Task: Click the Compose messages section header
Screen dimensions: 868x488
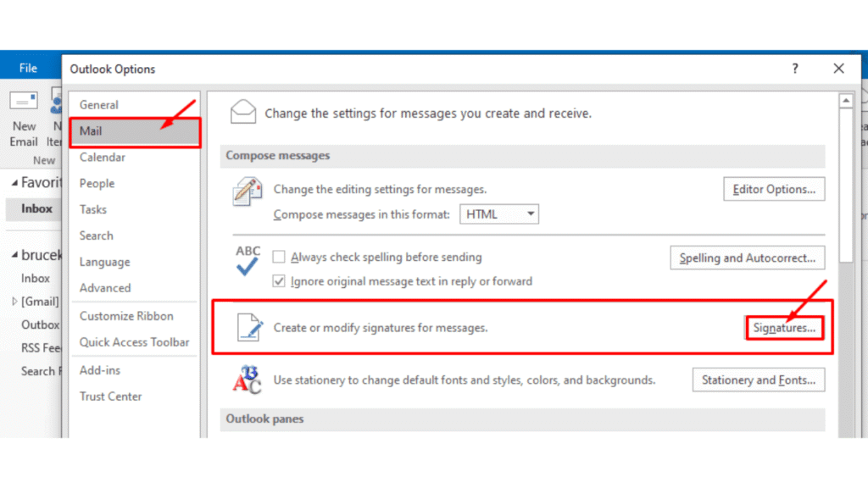Action: (522, 156)
